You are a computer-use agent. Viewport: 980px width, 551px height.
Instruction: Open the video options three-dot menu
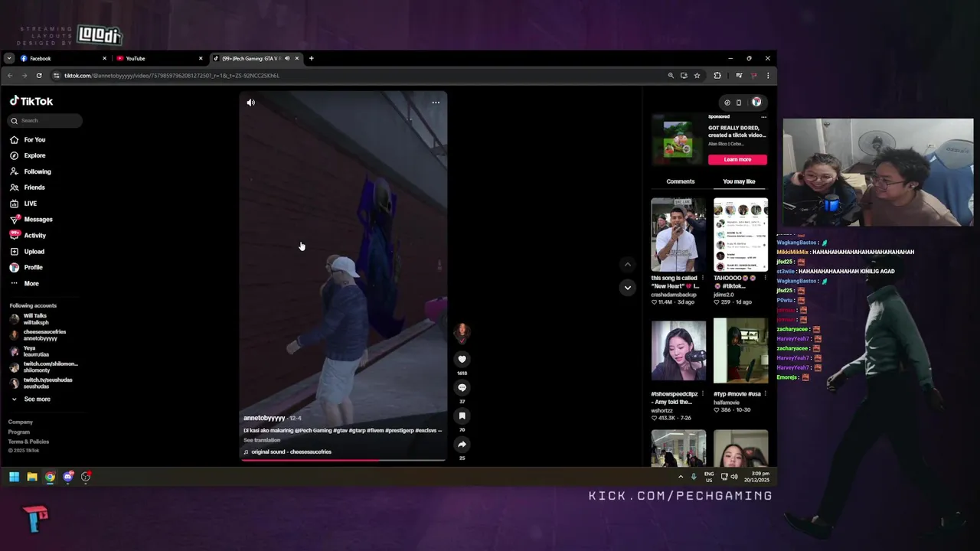pyautogui.click(x=436, y=103)
